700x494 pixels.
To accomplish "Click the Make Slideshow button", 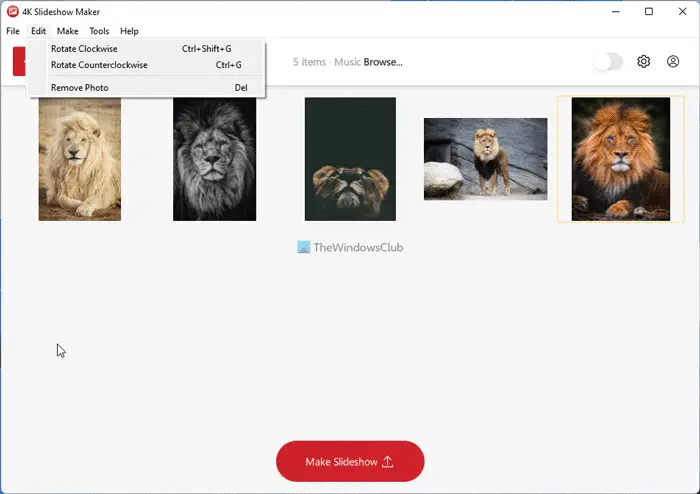I will click(350, 461).
